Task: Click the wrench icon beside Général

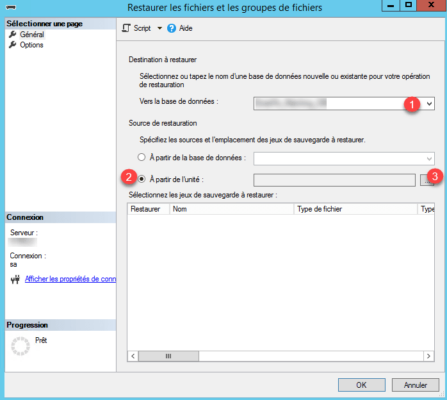Action: click(x=13, y=34)
